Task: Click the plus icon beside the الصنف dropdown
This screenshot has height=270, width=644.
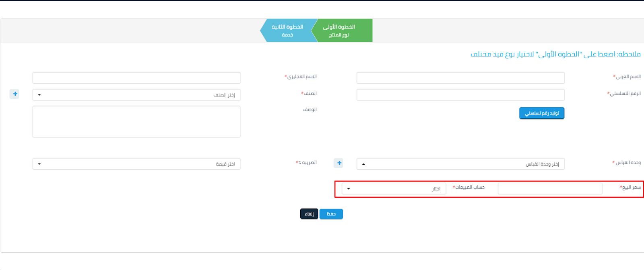Action: [x=14, y=94]
